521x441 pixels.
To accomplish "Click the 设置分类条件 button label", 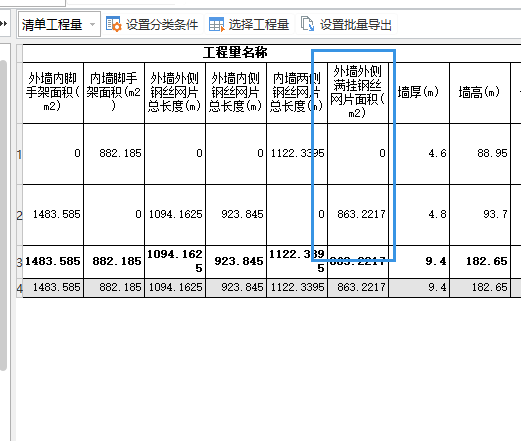I will click(162, 25).
